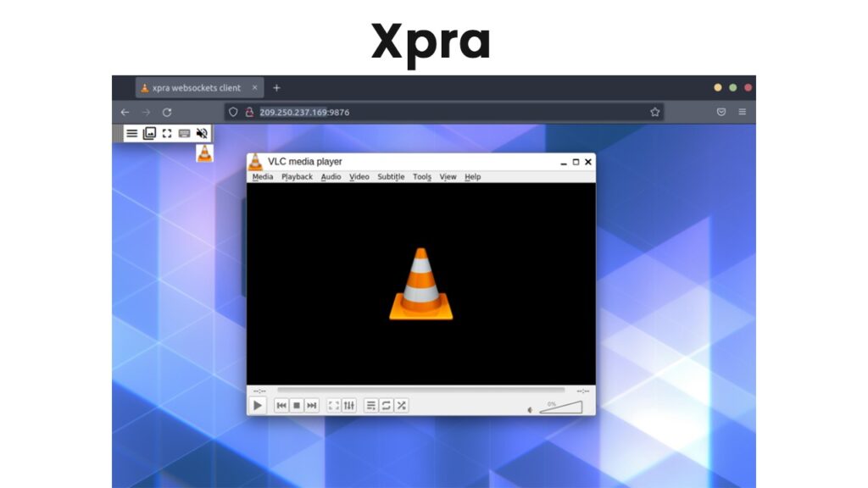
Task: Click the VLC seek bar
Action: tap(420, 390)
